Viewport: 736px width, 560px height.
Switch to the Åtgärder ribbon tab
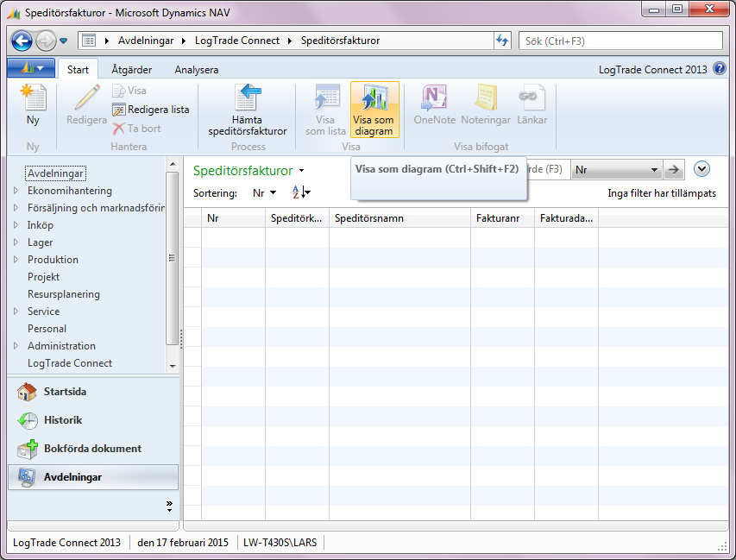coord(132,70)
